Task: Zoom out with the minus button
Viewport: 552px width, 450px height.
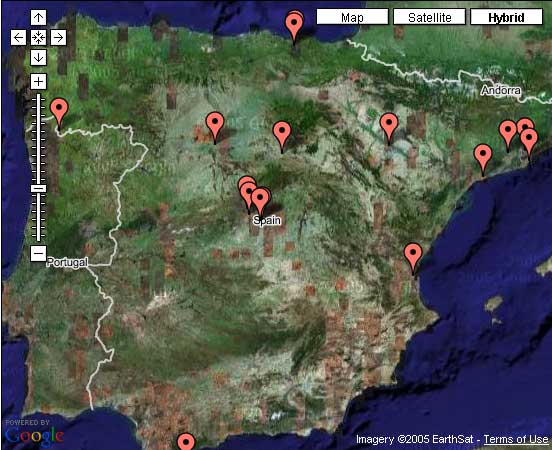Action: click(38, 253)
